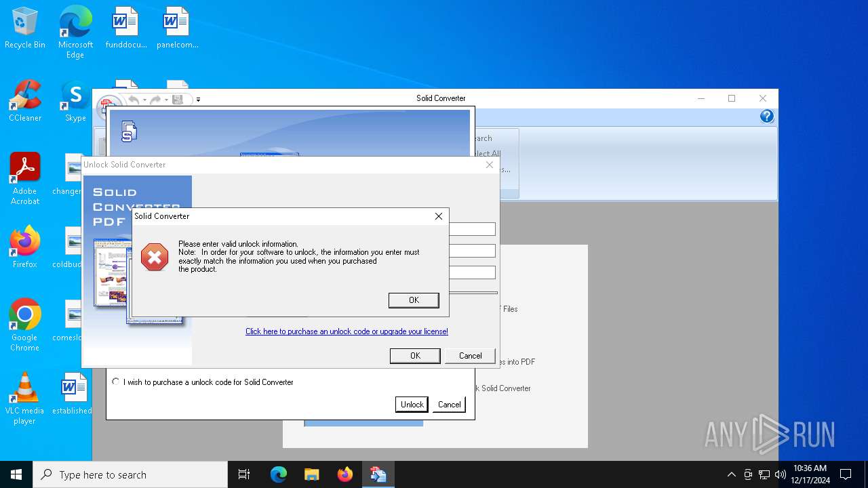The image size is (868, 488).
Task: Select the CCleaner desktop shortcut
Action: tap(25, 101)
